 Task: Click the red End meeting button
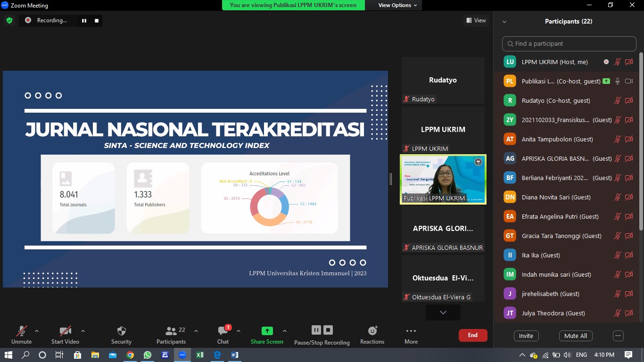click(473, 335)
